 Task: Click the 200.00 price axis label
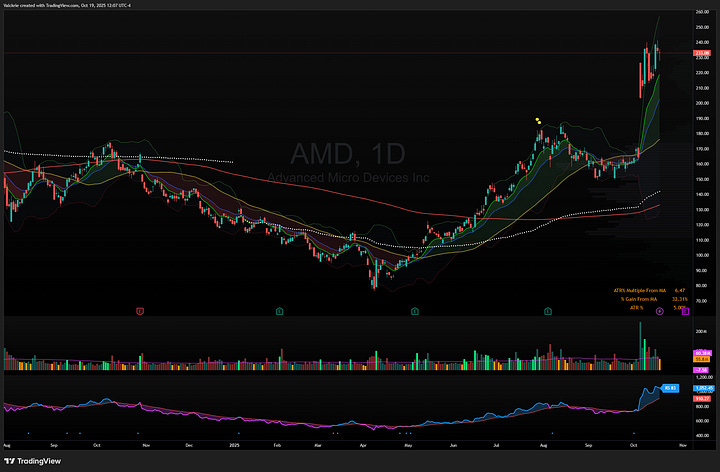click(x=703, y=103)
